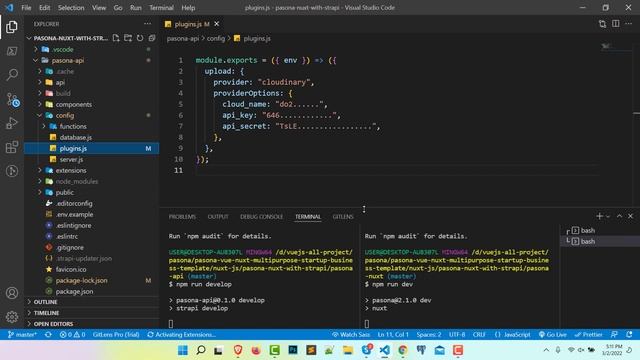
Task: Open the Manage gear settings icon
Action: (12, 316)
